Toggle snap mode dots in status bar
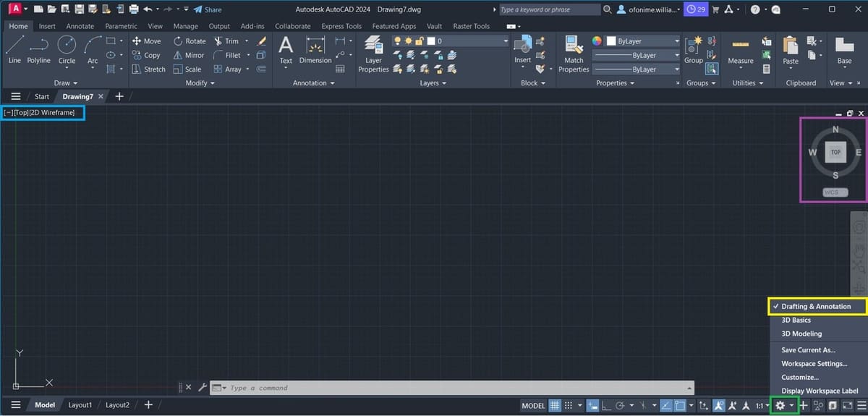868x416 pixels. point(569,405)
